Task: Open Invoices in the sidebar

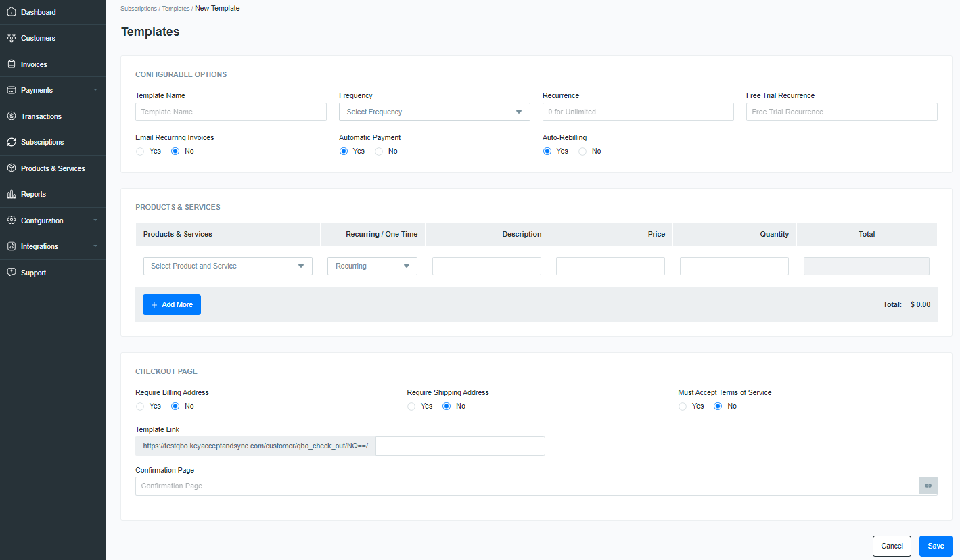Action: 53,64
